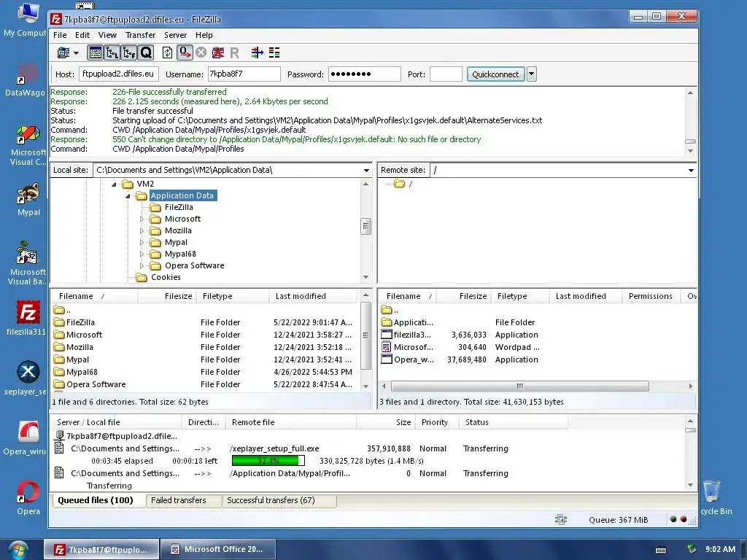Open the Site Manager from the toolbar
Screen dimensions: 747x560
coord(63,52)
